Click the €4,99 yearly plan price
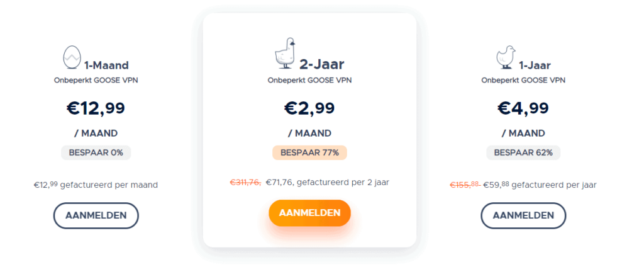 [x=523, y=108]
